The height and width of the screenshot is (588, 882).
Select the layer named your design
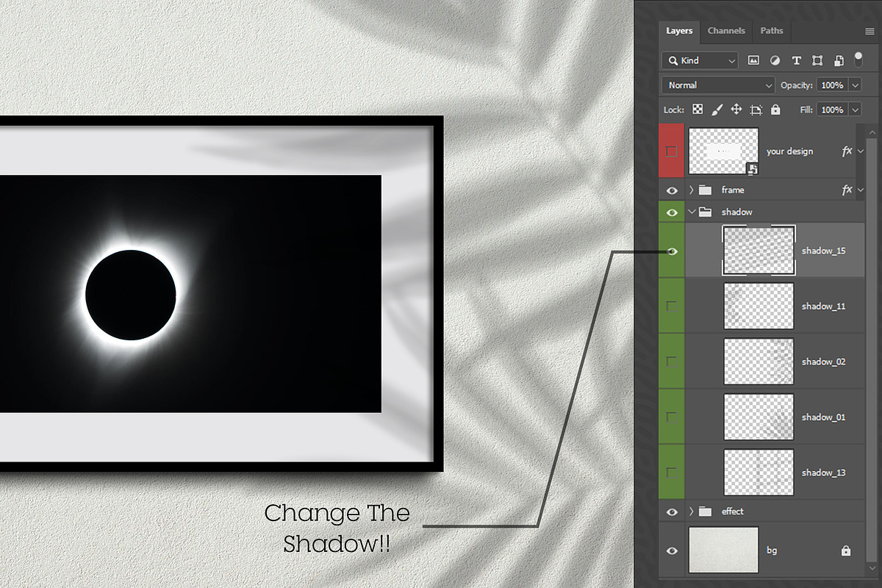pyautogui.click(x=789, y=151)
